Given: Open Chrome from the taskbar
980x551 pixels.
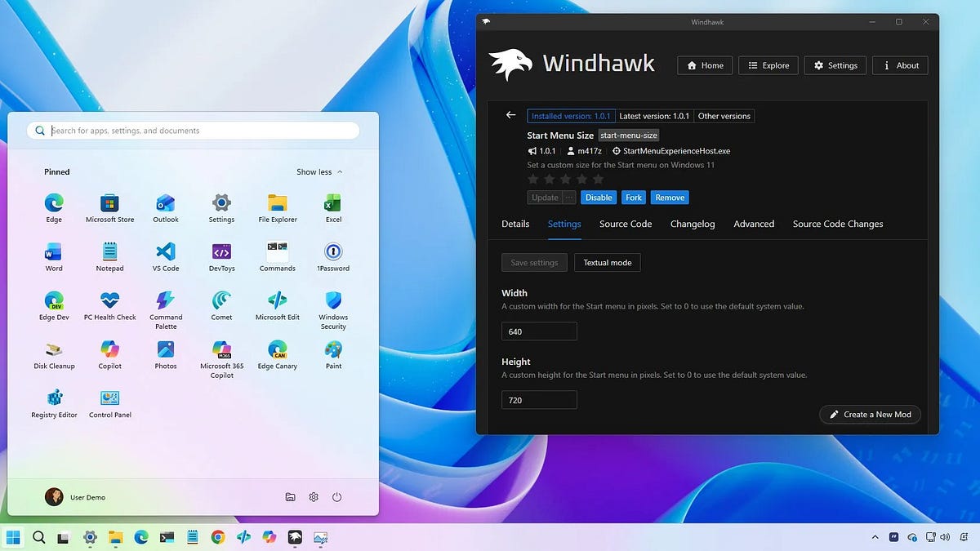Looking at the screenshot, I should point(217,537).
